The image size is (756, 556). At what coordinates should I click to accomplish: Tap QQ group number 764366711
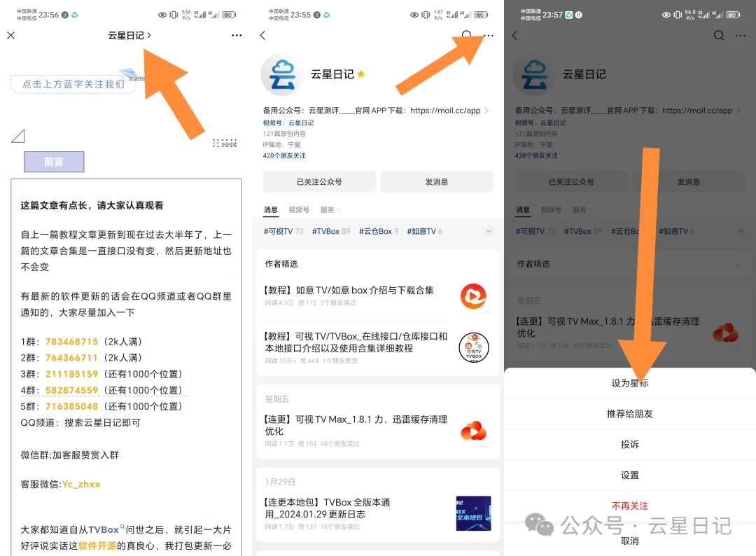click(x=72, y=358)
